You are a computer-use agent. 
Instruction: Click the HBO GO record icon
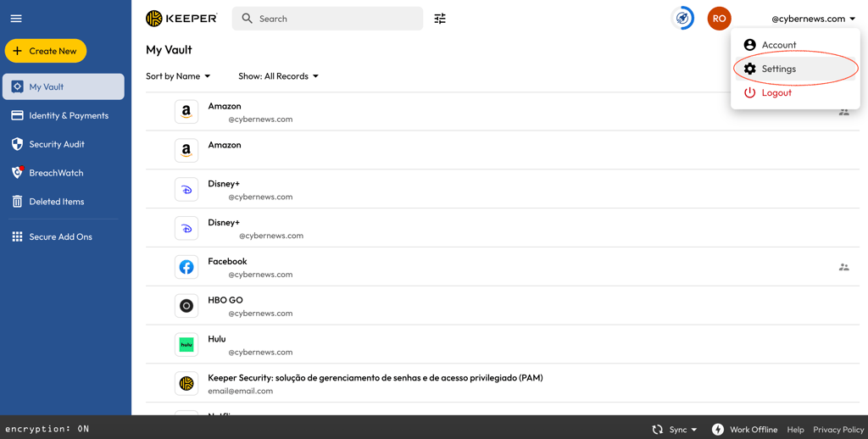[186, 306]
